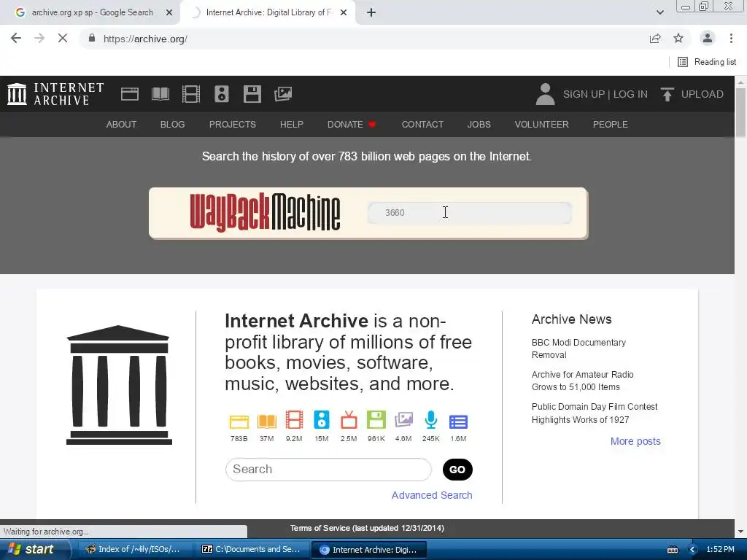747x560 pixels.
Task: Click the share page icon in address bar
Action: click(655, 38)
